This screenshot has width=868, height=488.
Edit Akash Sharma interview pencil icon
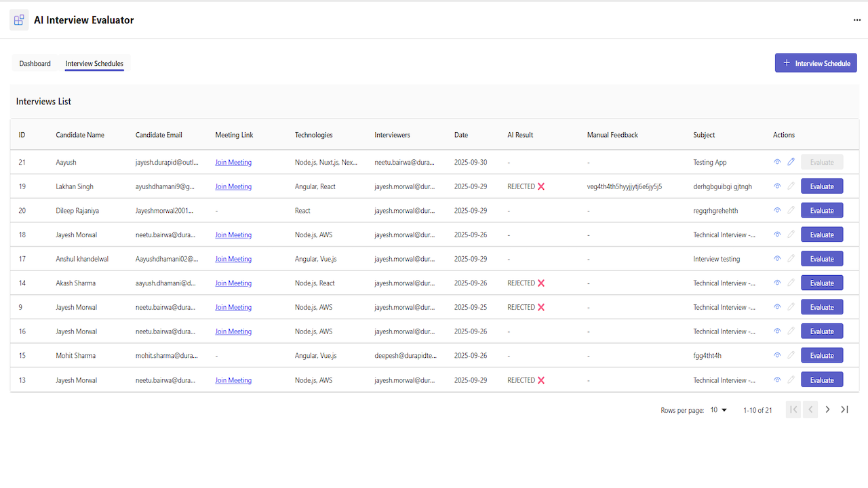tap(791, 283)
